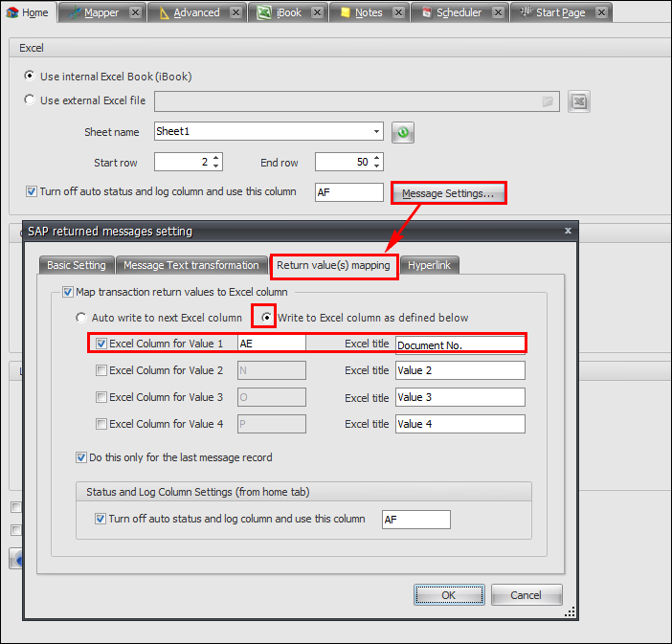The width and height of the screenshot is (672, 644).
Task: Close the Notes tab with its X icon
Action: point(398,12)
